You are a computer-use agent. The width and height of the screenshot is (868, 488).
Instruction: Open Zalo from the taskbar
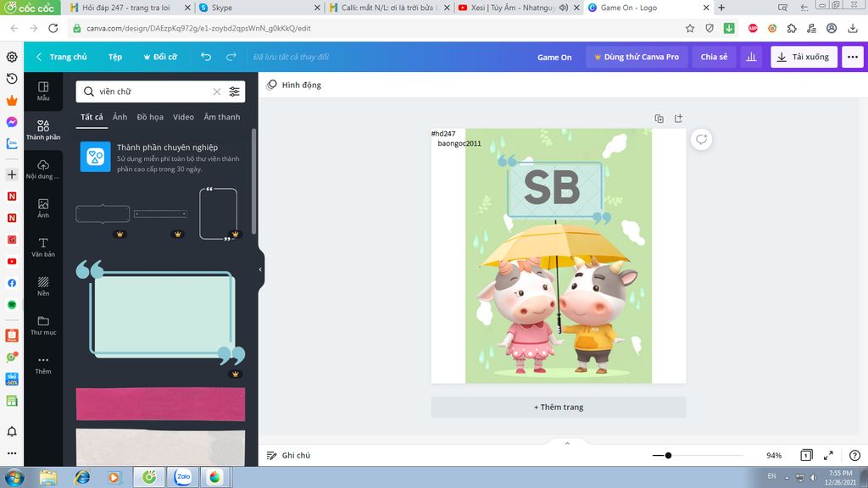point(183,477)
